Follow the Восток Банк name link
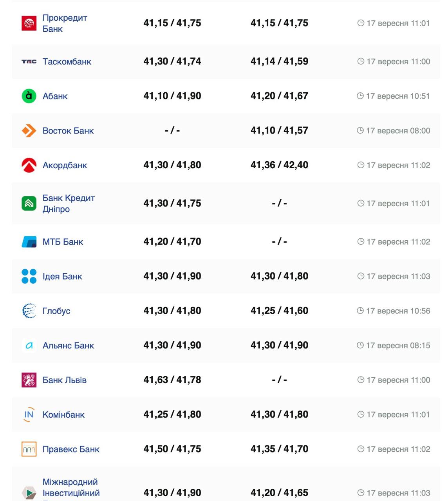Screen dimensions: 448x501 pos(68,131)
